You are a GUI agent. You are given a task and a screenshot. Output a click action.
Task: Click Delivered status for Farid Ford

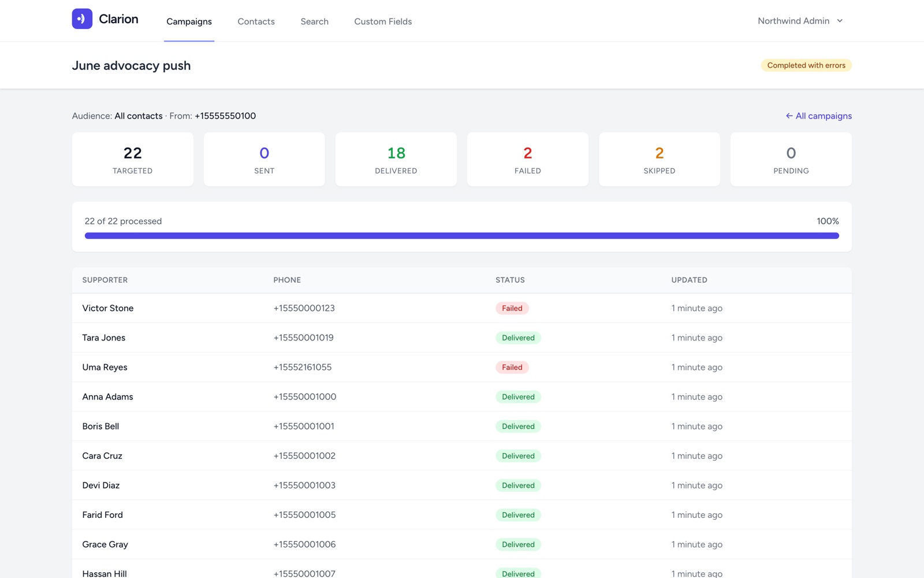point(518,514)
